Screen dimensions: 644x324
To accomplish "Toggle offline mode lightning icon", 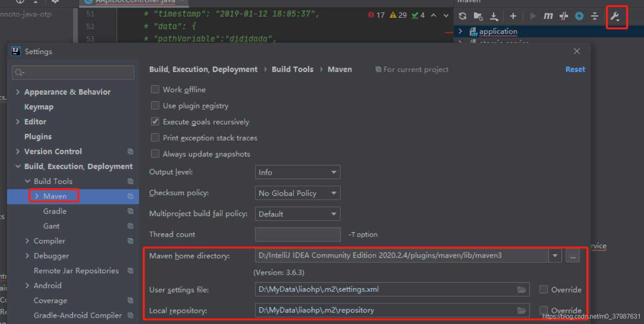I will pos(579,16).
